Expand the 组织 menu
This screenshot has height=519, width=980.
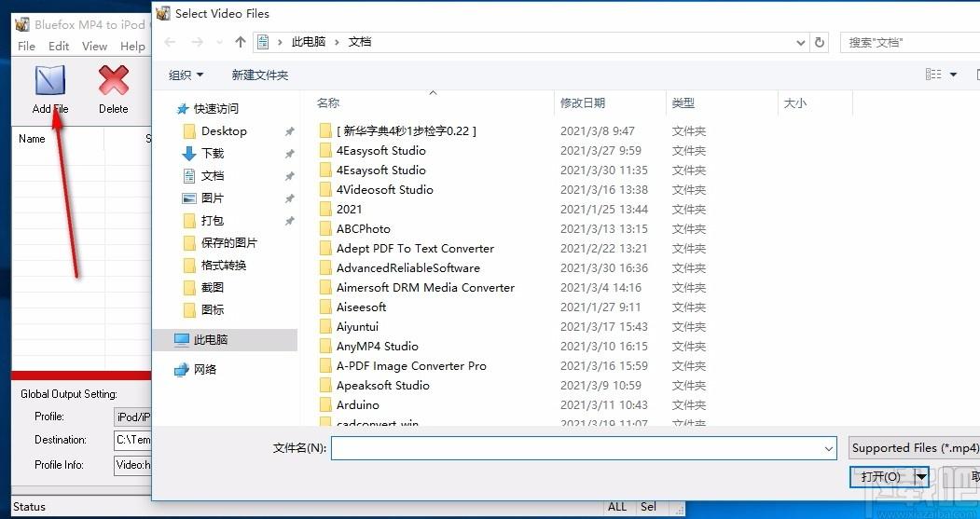186,75
